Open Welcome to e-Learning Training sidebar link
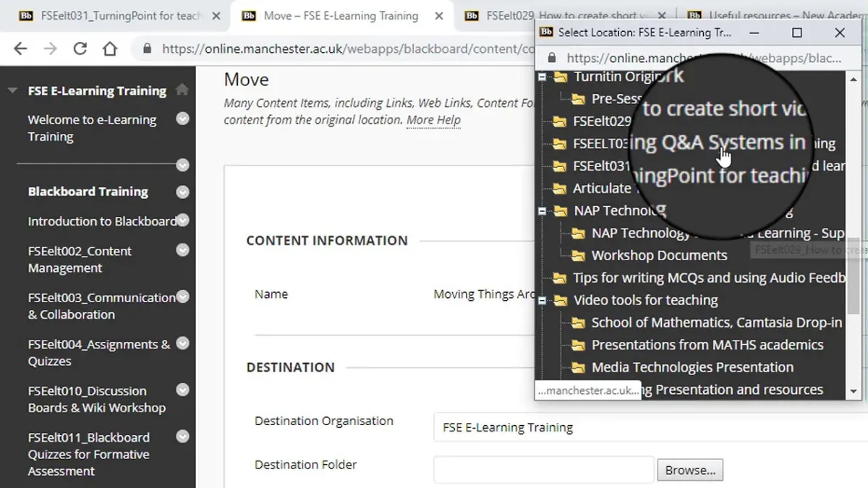 (92, 128)
